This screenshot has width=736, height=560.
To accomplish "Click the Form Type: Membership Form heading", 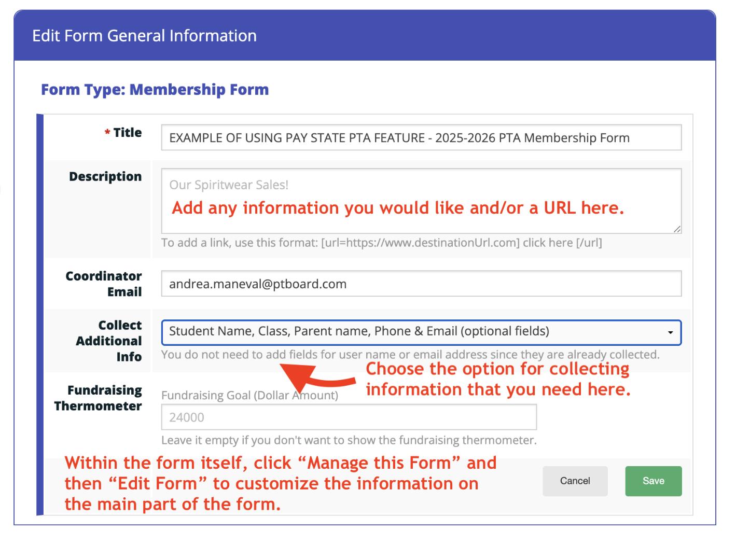I will pos(155,90).
